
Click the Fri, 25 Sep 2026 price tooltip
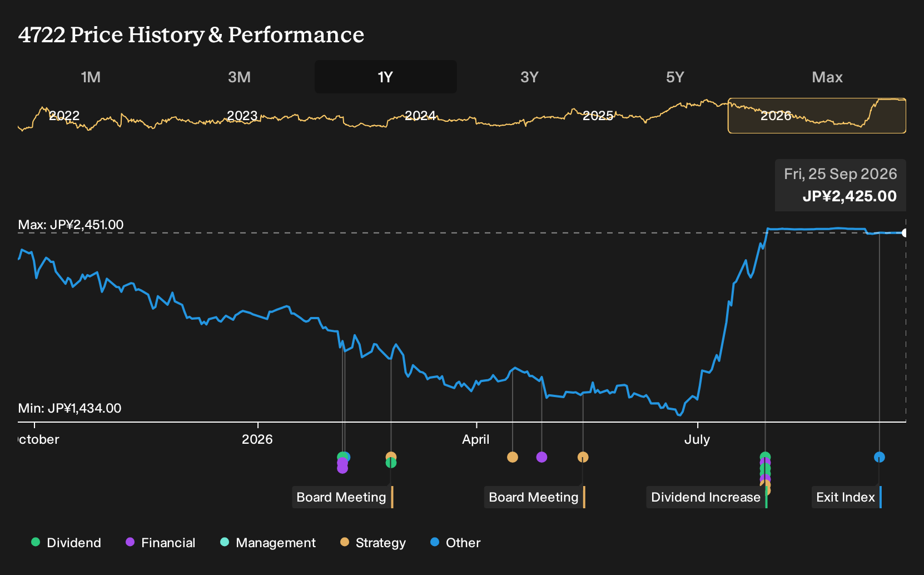click(841, 185)
